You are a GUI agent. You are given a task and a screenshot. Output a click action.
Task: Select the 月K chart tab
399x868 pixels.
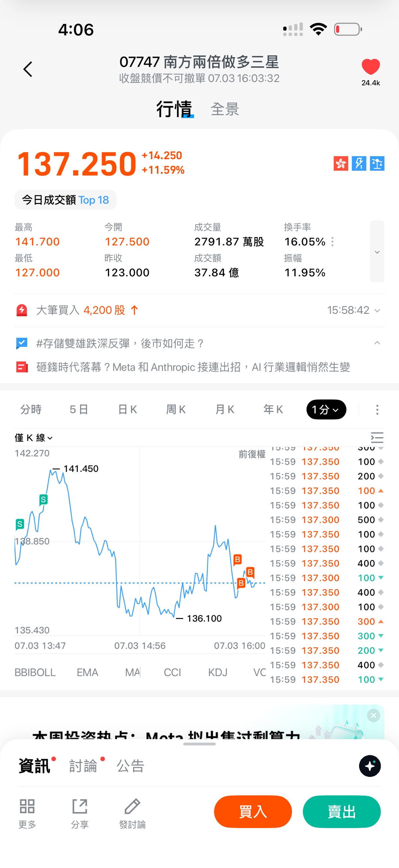pos(224,409)
